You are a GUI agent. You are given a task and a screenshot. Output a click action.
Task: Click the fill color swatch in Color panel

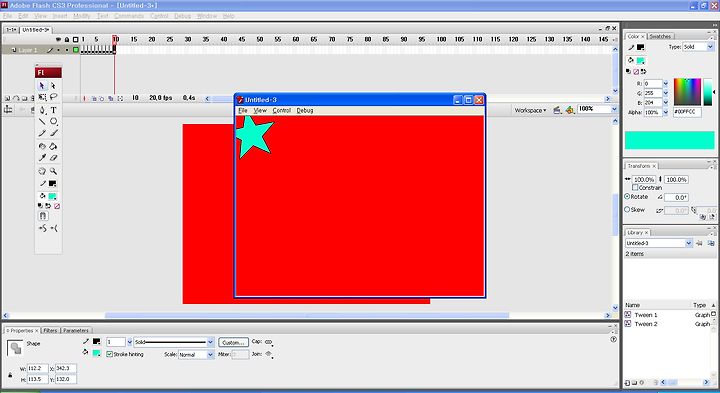[640, 60]
